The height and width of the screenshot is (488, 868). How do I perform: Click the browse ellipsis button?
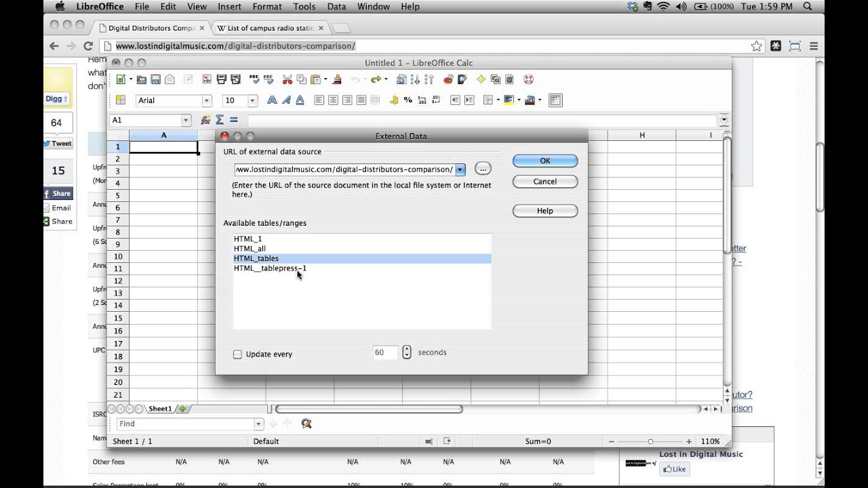pos(483,169)
